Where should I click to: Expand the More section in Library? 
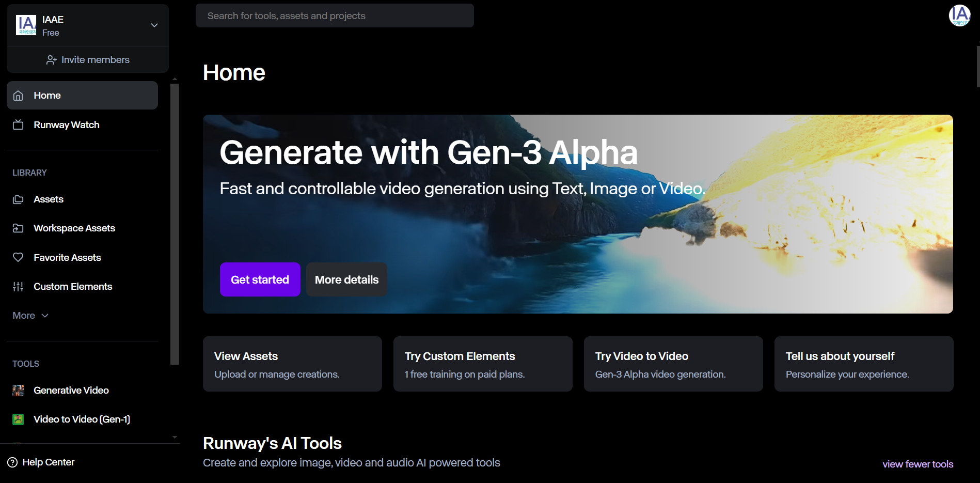pos(30,316)
